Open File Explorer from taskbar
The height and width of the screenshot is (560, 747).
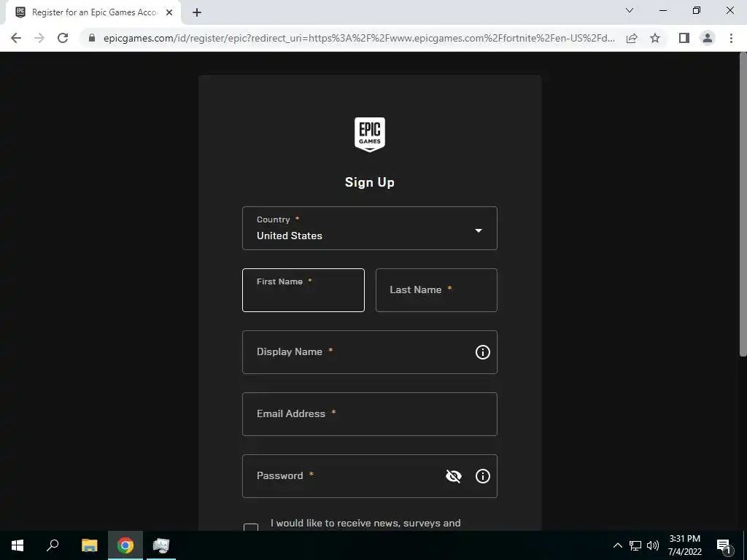click(x=89, y=545)
